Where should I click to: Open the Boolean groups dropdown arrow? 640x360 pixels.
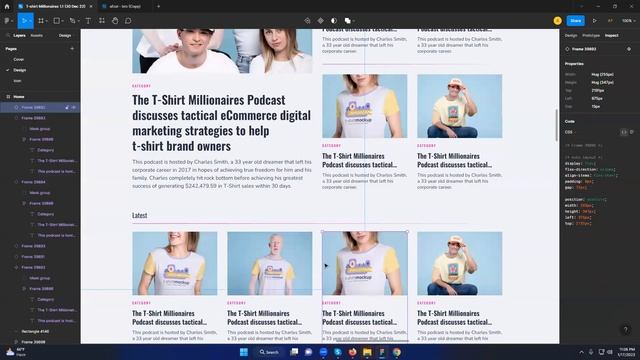pos(354,21)
